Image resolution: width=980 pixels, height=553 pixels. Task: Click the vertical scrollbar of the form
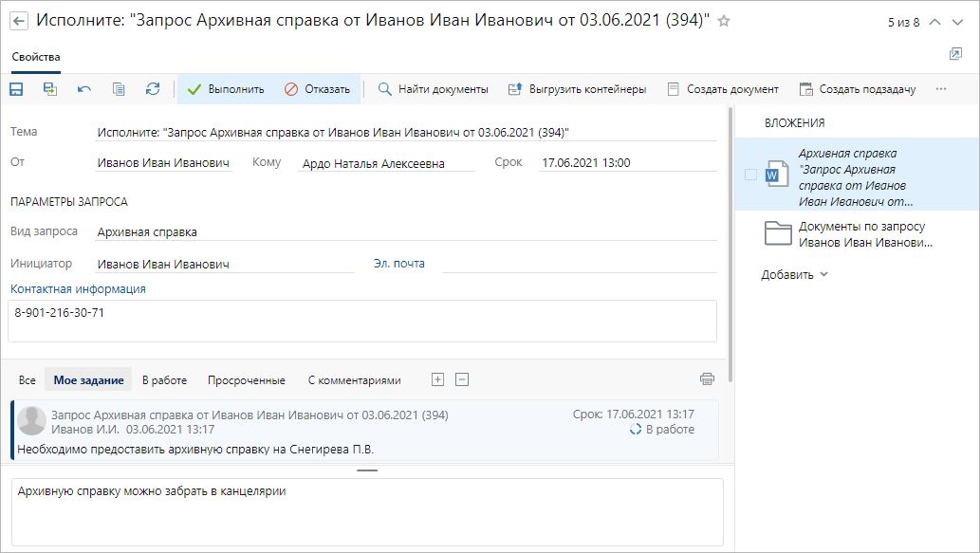pyautogui.click(x=730, y=244)
